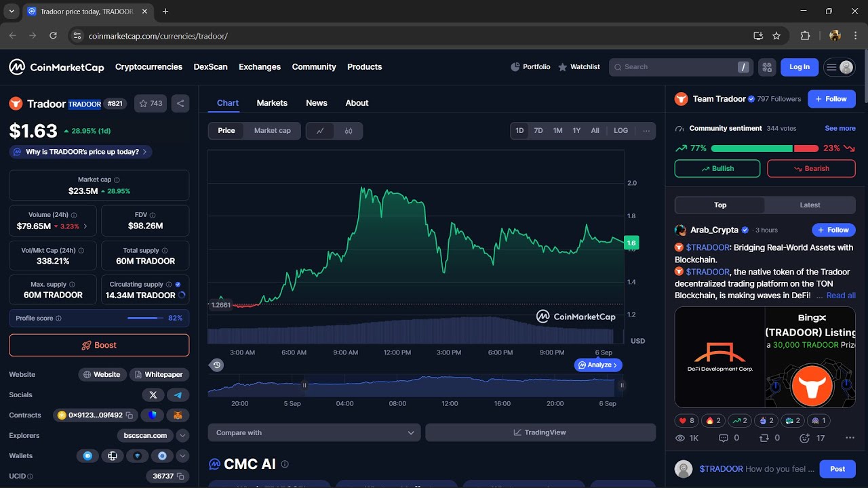The width and height of the screenshot is (868, 488).
Task: Set chart range to 1M
Action: [x=557, y=131]
